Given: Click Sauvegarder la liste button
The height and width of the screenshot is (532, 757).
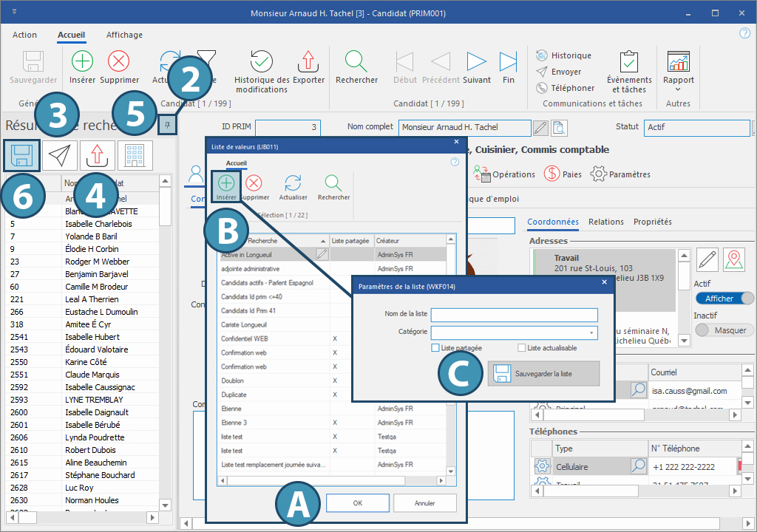Looking at the screenshot, I should click(543, 374).
